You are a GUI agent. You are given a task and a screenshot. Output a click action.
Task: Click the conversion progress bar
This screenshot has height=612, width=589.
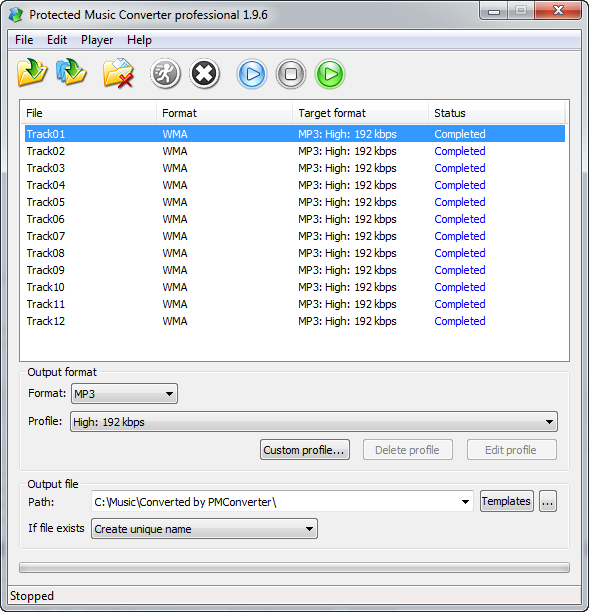point(294,568)
